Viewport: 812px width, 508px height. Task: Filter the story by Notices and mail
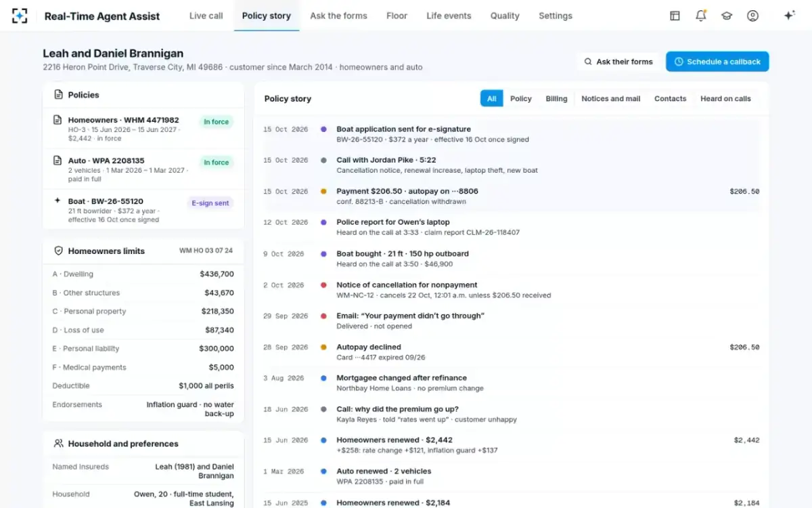coord(611,98)
